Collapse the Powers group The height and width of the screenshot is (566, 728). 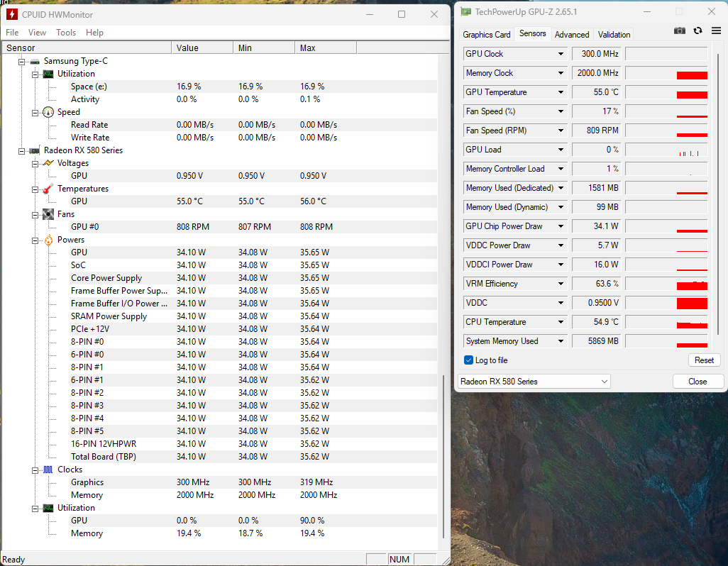[x=35, y=240]
